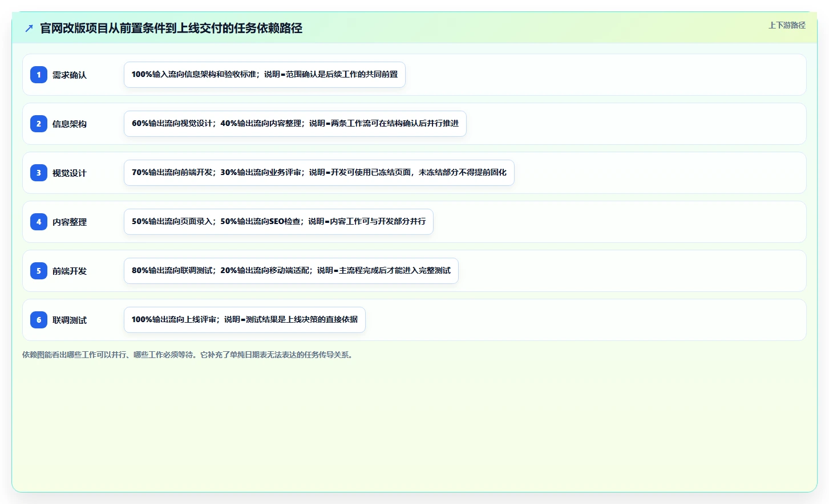Click the arrow icon beside the title
The image size is (829, 504).
[x=29, y=28]
